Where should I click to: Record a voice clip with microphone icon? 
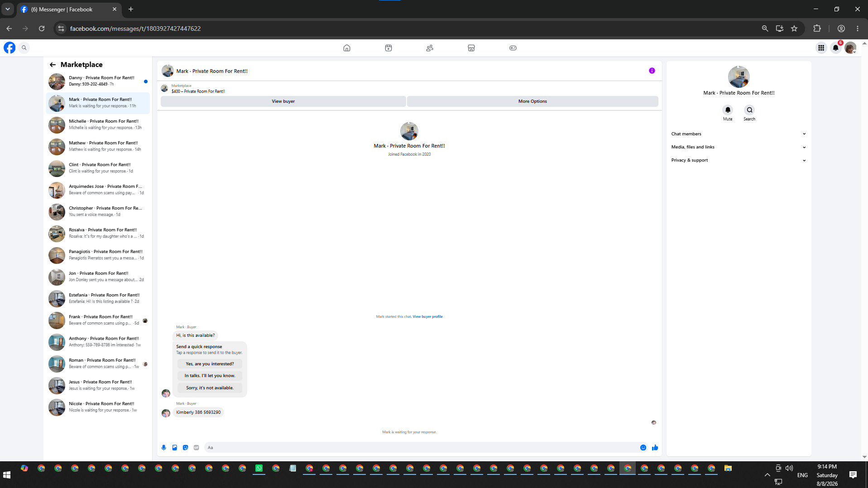click(164, 448)
